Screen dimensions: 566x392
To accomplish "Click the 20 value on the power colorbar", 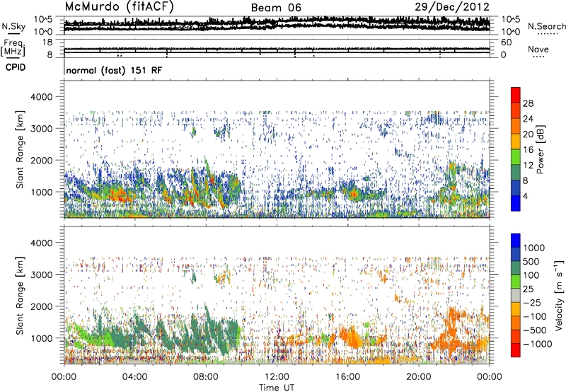I will [528, 134].
